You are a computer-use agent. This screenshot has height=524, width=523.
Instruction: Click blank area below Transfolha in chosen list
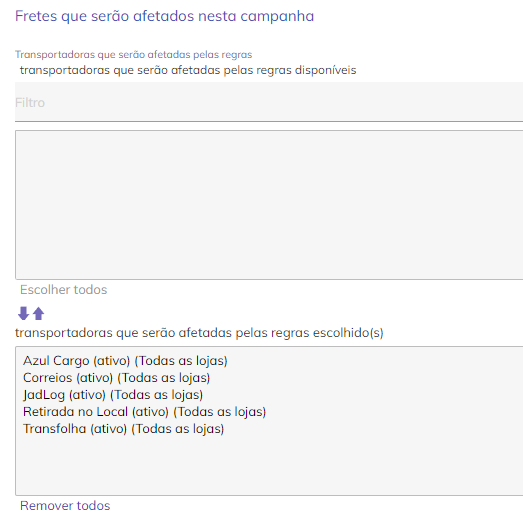point(269,465)
